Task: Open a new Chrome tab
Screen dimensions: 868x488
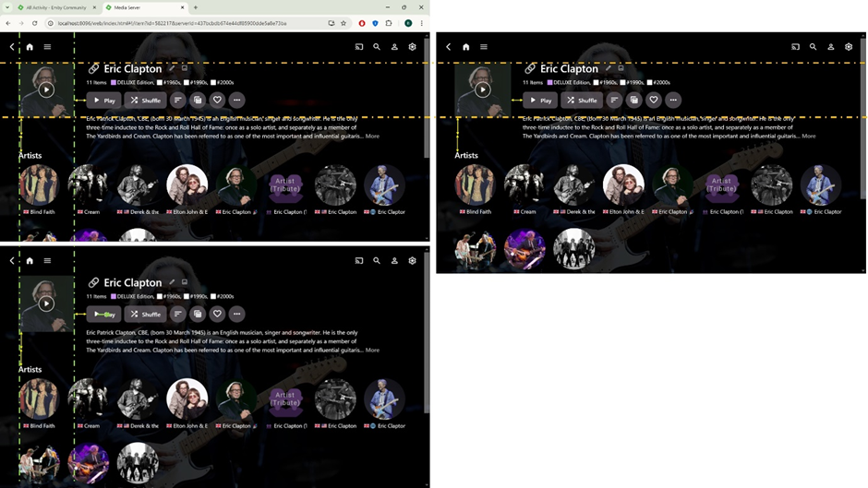Action: pyautogui.click(x=196, y=7)
